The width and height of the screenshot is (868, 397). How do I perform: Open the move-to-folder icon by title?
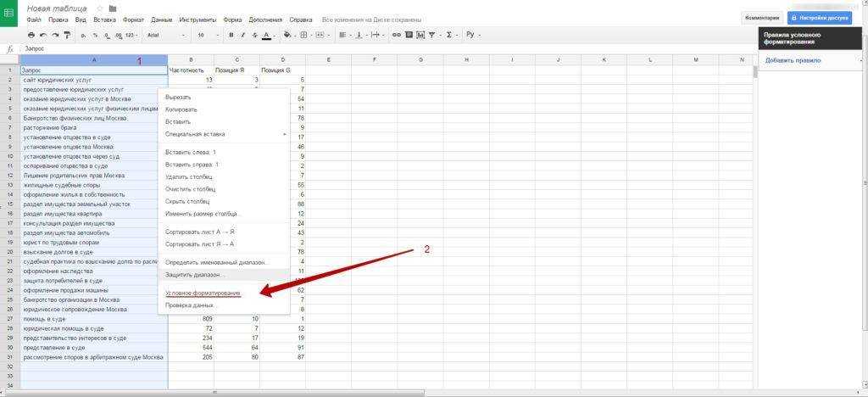click(113, 8)
